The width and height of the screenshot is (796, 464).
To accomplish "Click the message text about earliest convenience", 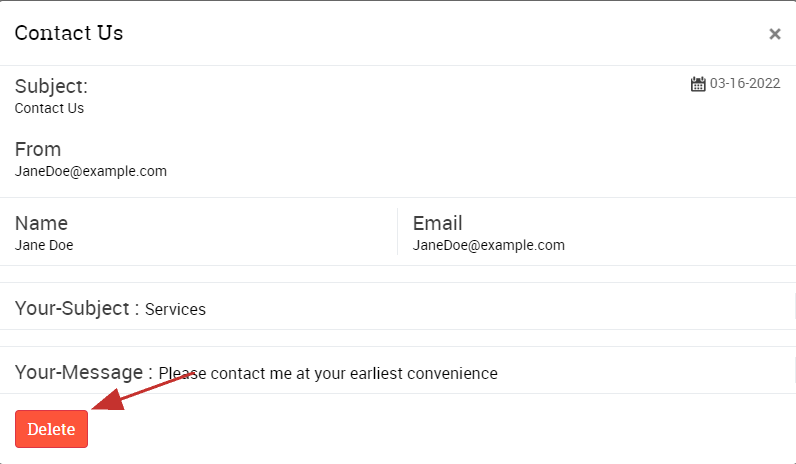I will [328, 374].
